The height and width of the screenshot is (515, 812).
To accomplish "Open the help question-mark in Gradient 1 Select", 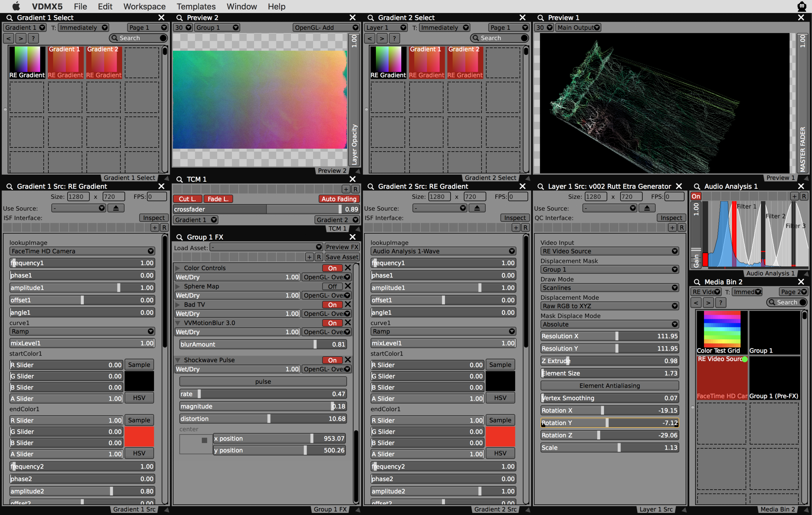I will tap(33, 38).
